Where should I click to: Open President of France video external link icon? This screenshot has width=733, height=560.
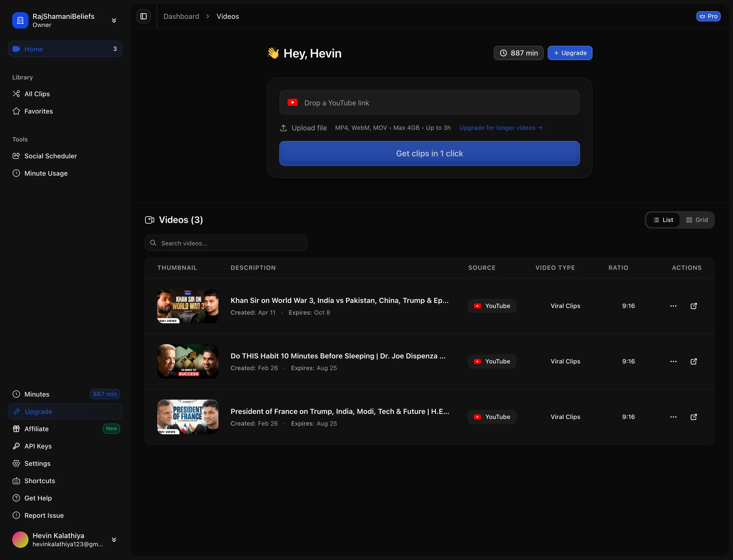[694, 417]
